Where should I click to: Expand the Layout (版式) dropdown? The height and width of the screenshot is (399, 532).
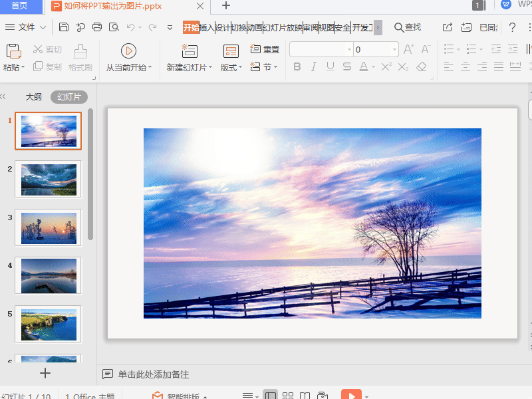pos(231,67)
